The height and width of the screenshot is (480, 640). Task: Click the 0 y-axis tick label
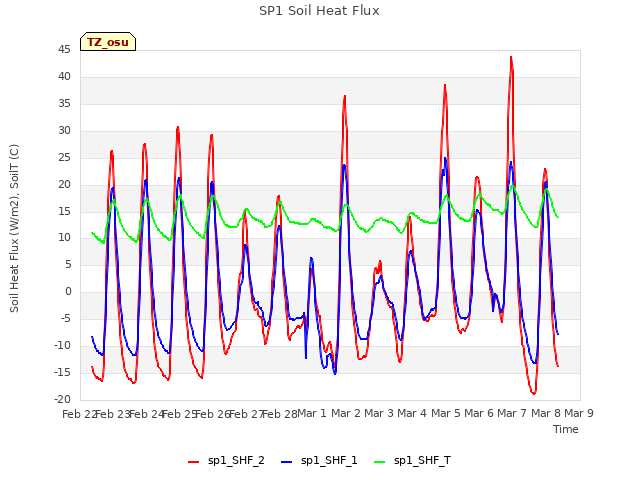coord(68,292)
